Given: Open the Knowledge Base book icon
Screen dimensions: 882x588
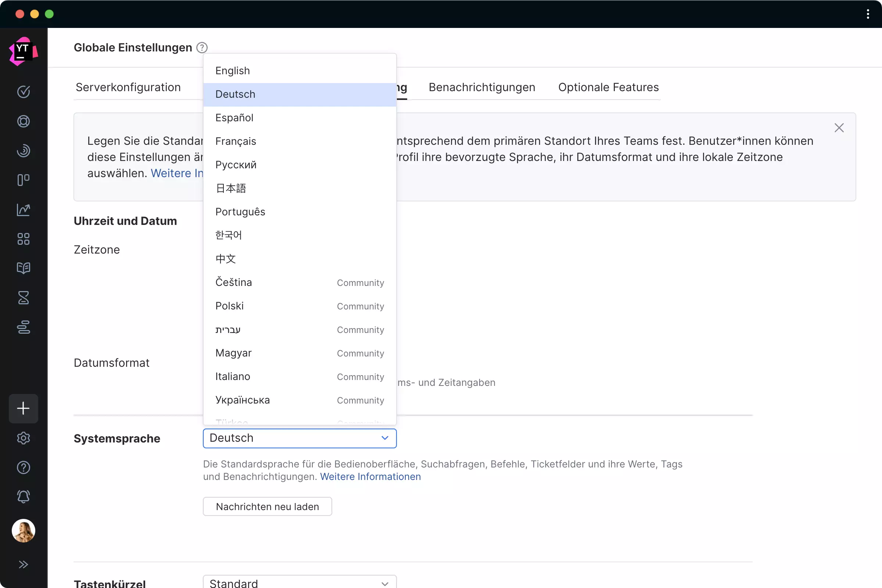Looking at the screenshot, I should point(23,268).
